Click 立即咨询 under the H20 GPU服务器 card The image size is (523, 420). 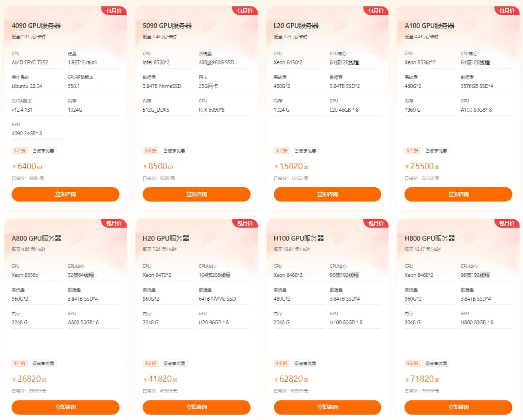point(196,407)
